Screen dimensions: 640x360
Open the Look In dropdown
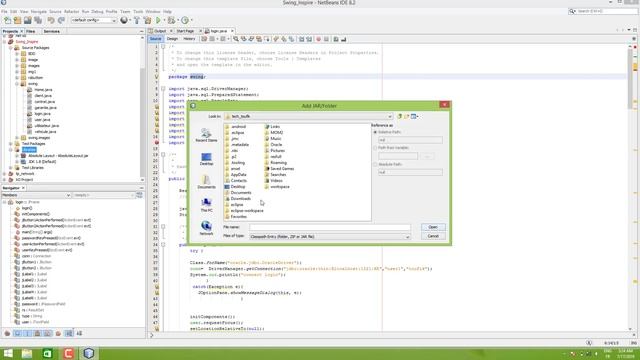click(x=308, y=116)
